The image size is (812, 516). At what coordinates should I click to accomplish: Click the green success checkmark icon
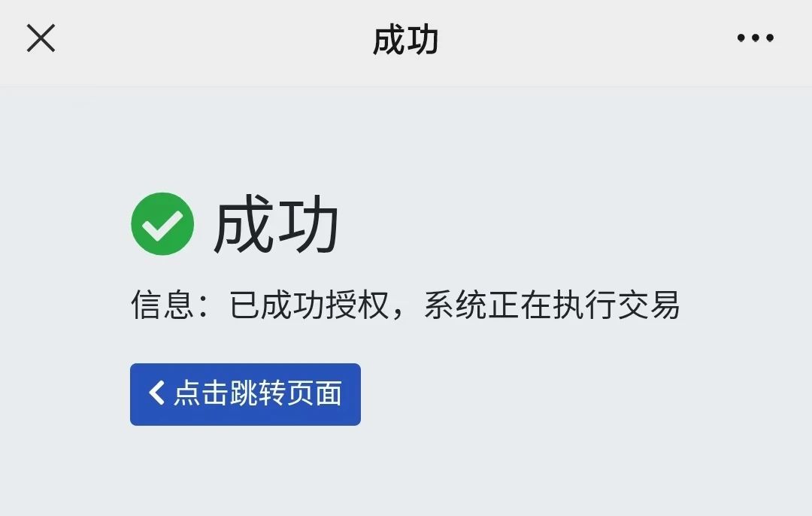click(162, 224)
